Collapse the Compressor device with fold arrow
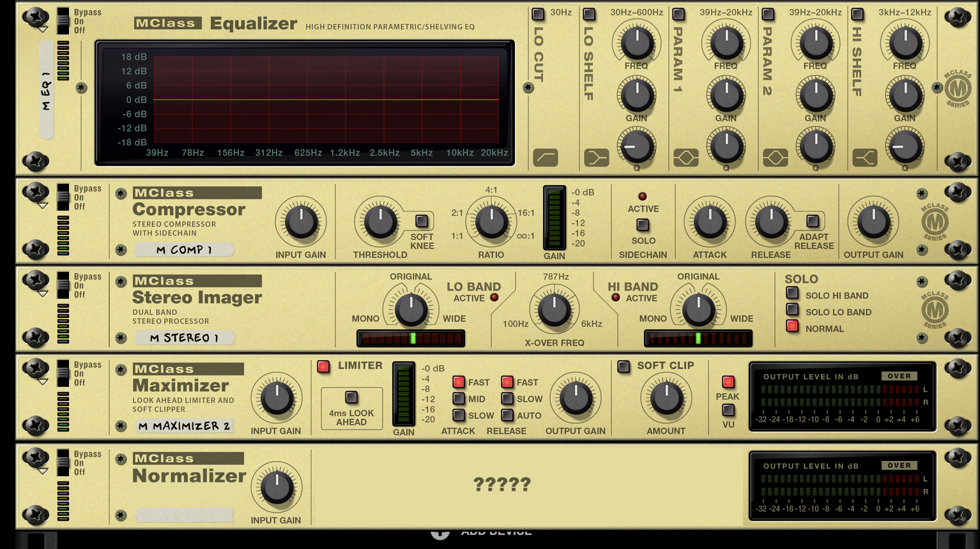Screen dimensions: 980x549 click(43, 206)
